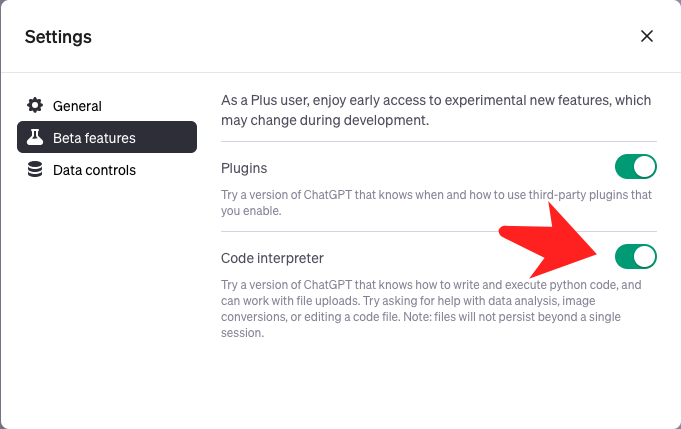The image size is (681, 429).
Task: Click the database stack icon for Data controls
Action: tap(35, 169)
